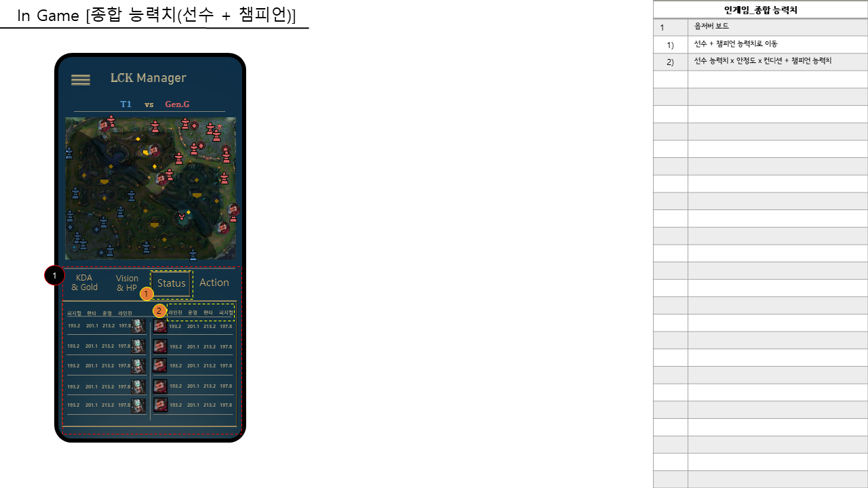Click Gen.G side's 운영 column header
The height and width of the screenshot is (488, 868).
pyautogui.click(x=193, y=312)
